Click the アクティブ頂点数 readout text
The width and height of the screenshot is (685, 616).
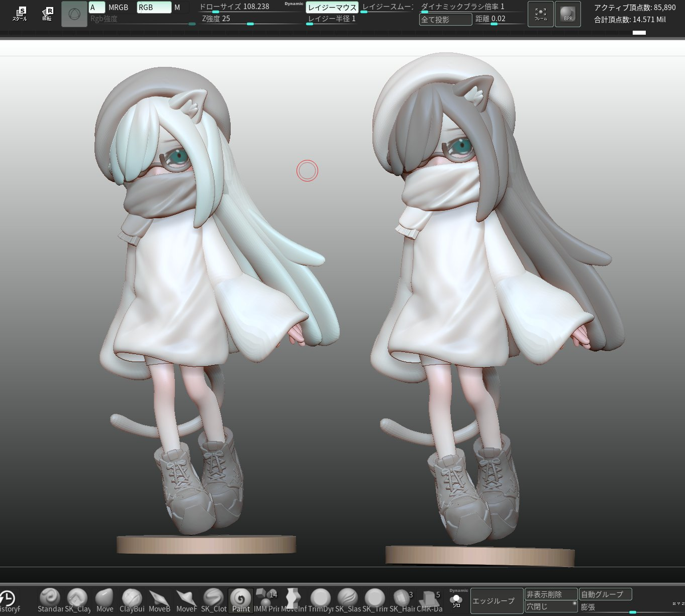pyautogui.click(x=635, y=8)
